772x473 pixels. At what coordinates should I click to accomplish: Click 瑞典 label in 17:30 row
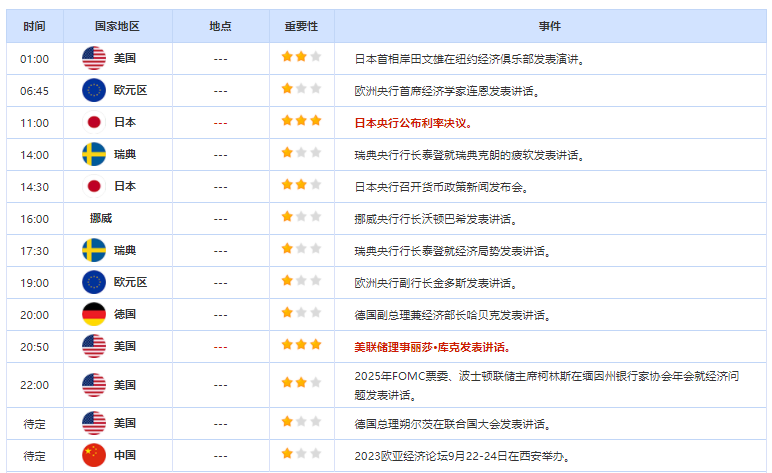click(x=125, y=250)
